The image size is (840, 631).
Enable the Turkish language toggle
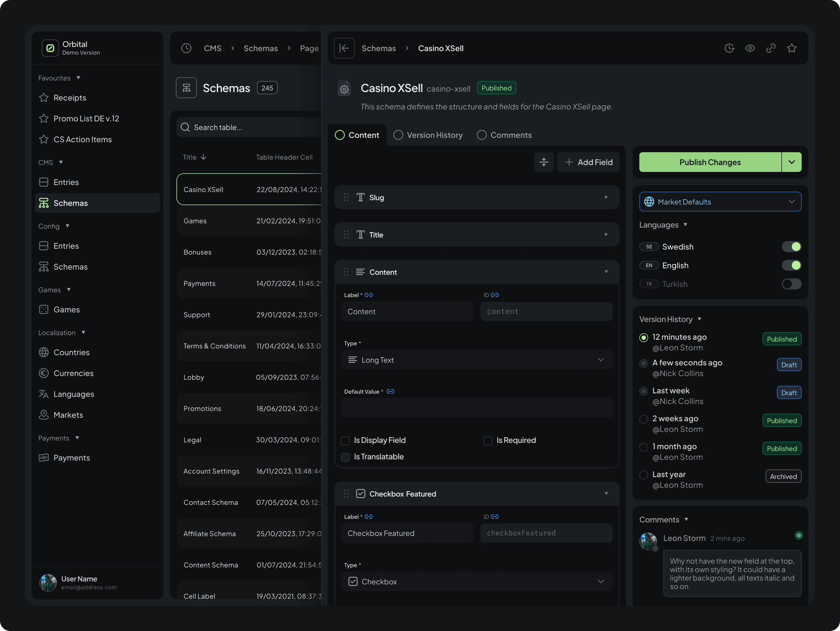pyautogui.click(x=792, y=284)
